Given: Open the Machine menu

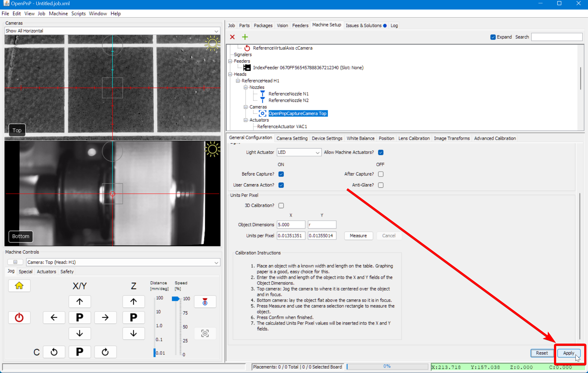Looking at the screenshot, I should pyautogui.click(x=58, y=14).
